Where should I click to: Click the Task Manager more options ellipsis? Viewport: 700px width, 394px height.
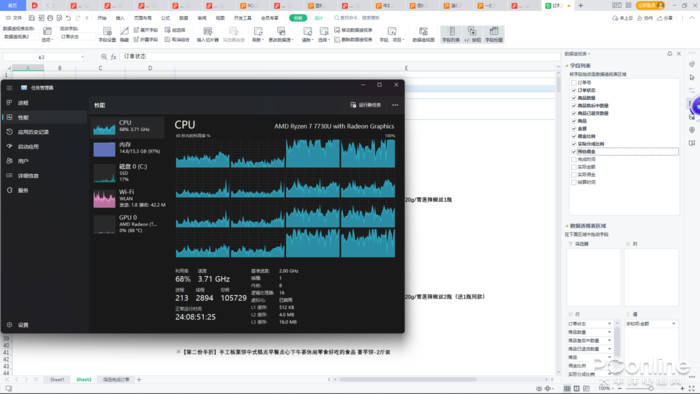pos(395,105)
